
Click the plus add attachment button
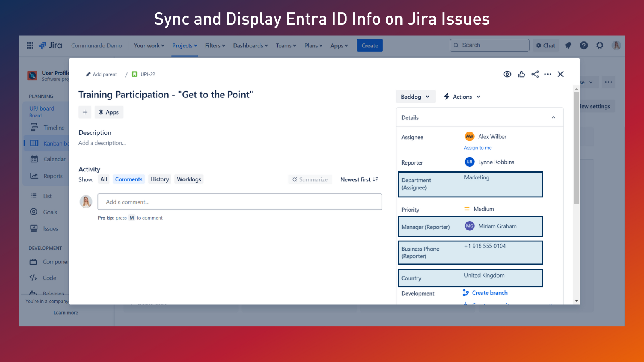tap(85, 112)
